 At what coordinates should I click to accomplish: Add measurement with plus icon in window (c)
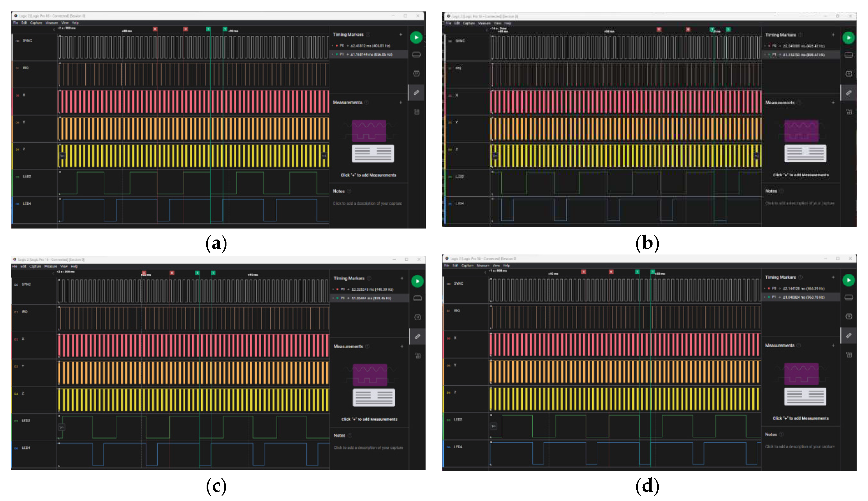click(x=402, y=346)
